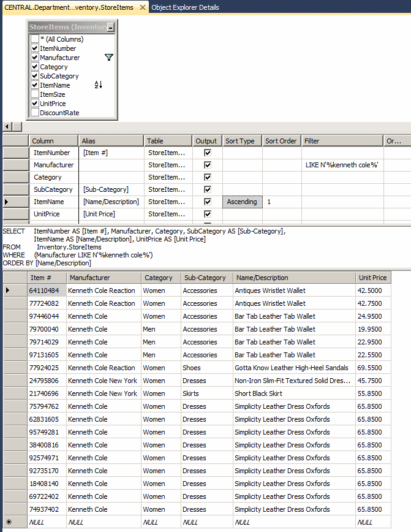Click the filter funnel icon beside Manufacturer

pos(109,58)
